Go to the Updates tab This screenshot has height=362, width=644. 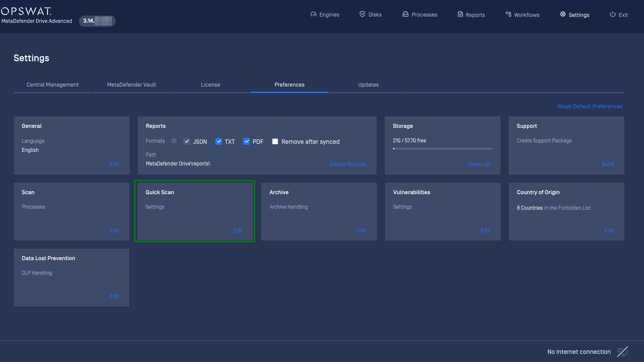369,85
